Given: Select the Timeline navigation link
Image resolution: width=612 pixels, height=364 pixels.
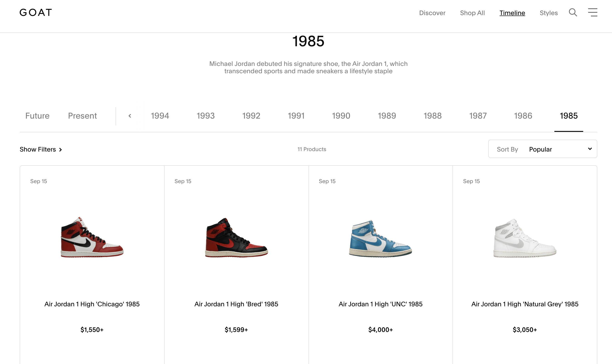Looking at the screenshot, I should [512, 13].
